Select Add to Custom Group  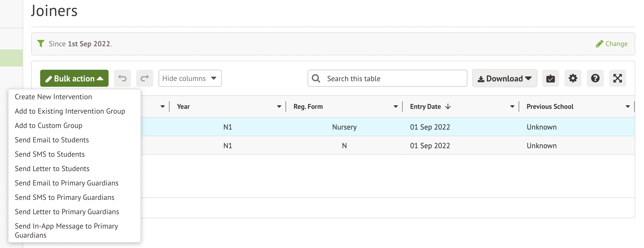pyautogui.click(x=48, y=126)
